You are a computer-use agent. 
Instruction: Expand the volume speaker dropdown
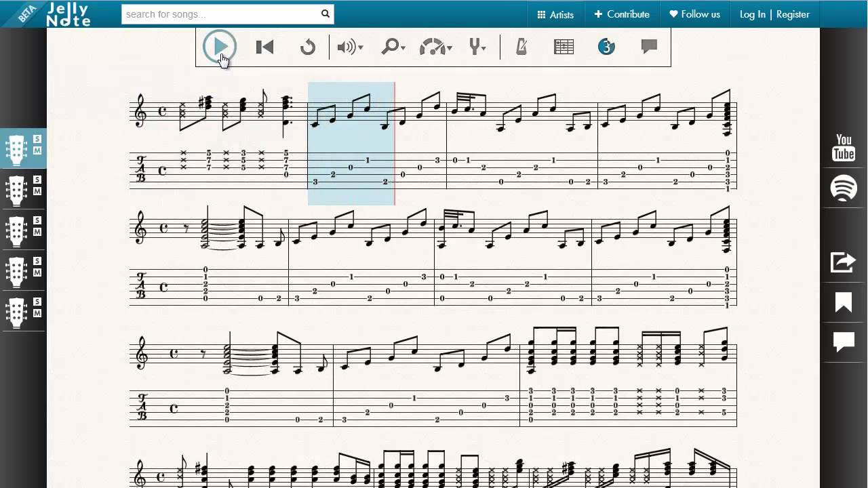point(351,47)
